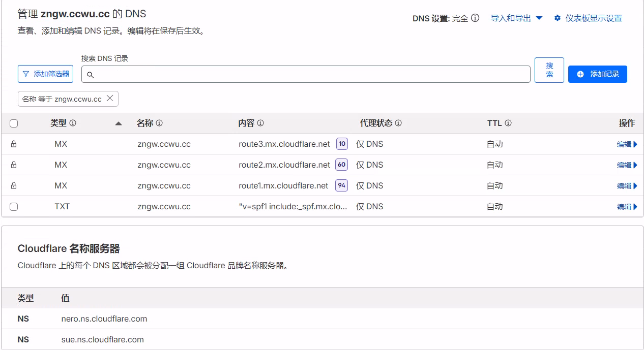Click the info icon beside 名称 column header

tap(159, 123)
